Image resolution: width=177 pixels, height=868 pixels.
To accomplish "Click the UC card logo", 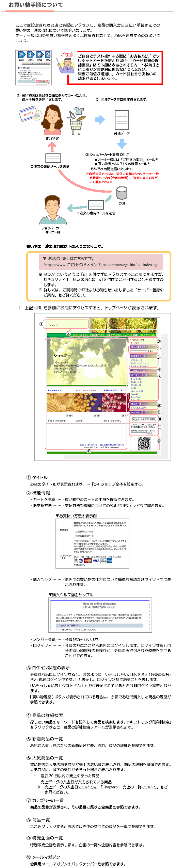I will (81, 560).
